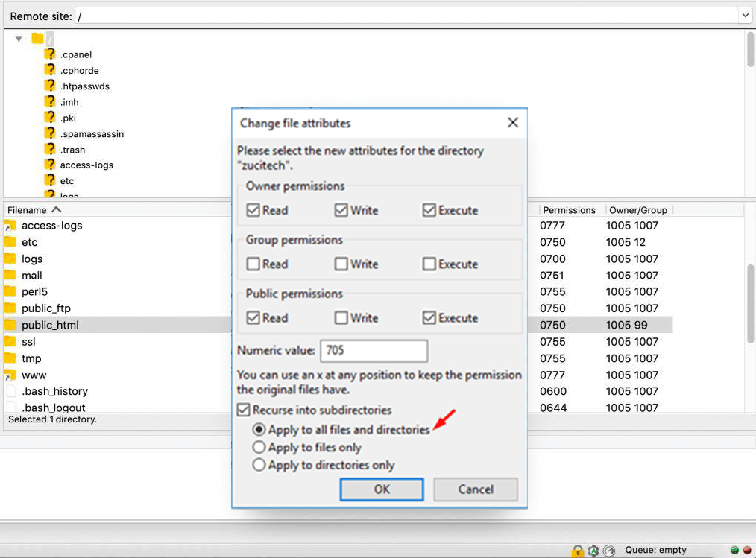Screen dimensions: 756x558
Task: Enable Group Write permission checkbox
Action: click(341, 264)
